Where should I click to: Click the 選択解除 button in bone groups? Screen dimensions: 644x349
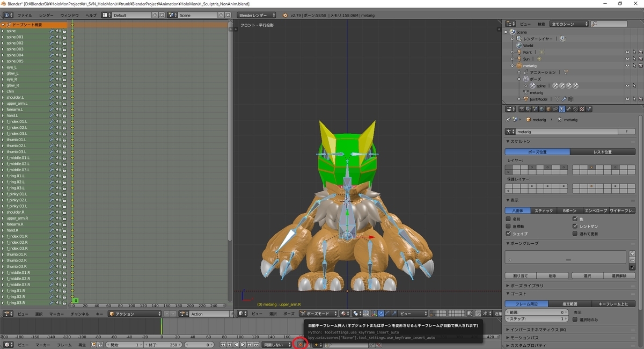(619, 275)
